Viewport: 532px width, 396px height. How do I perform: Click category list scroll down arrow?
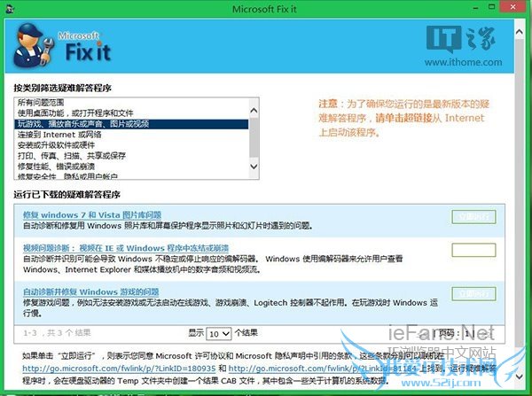pyautogui.click(x=254, y=167)
